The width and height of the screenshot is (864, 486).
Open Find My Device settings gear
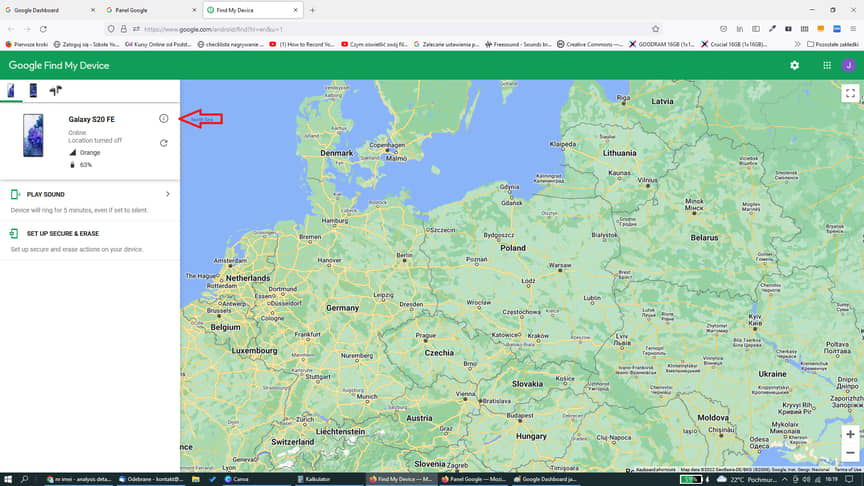794,66
